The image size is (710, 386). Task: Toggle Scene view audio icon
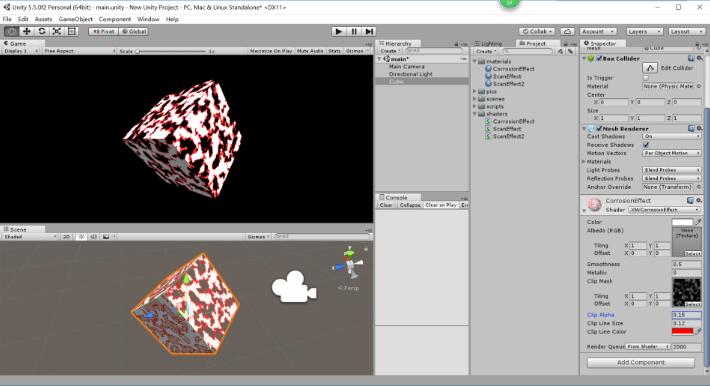(93, 236)
